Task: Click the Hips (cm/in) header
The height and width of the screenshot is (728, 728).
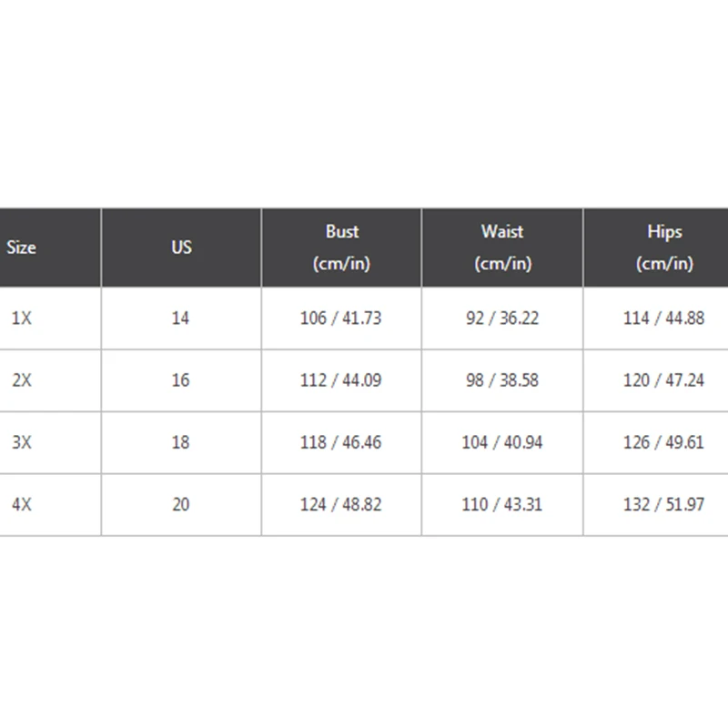Action: tap(663, 248)
